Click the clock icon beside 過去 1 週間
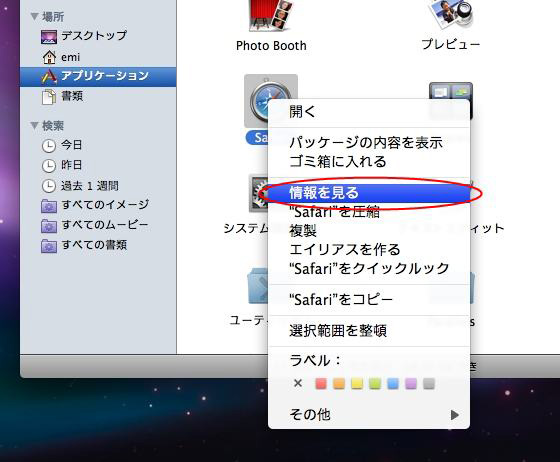This screenshot has width=560, height=462. pyautogui.click(x=49, y=186)
